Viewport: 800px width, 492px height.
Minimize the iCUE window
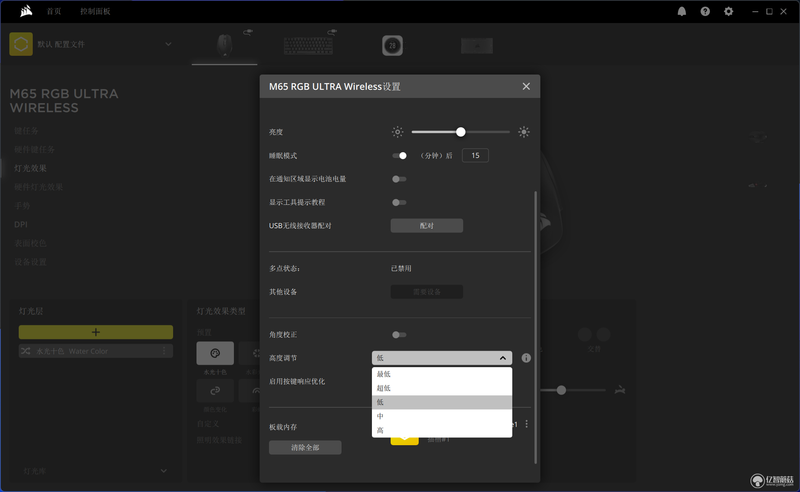pyautogui.click(x=755, y=11)
